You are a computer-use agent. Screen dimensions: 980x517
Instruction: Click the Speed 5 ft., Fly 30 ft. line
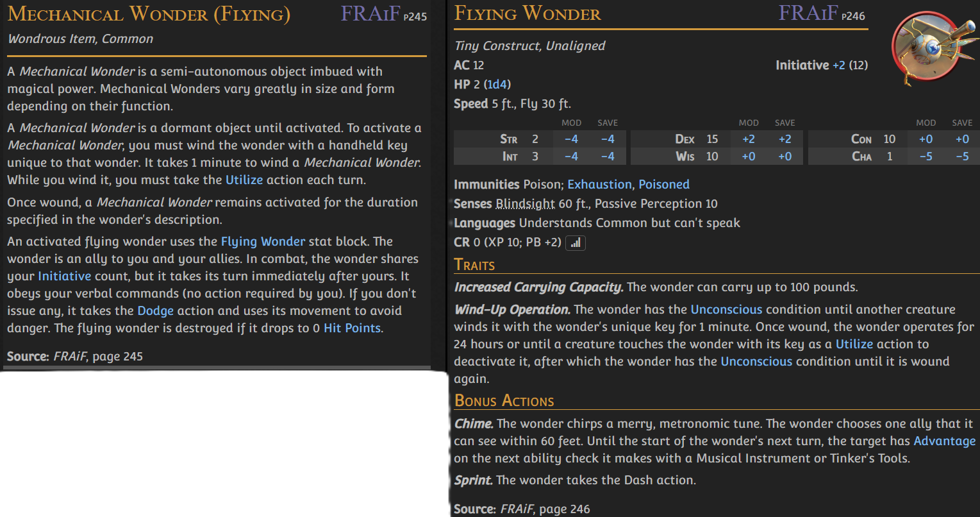point(512,104)
